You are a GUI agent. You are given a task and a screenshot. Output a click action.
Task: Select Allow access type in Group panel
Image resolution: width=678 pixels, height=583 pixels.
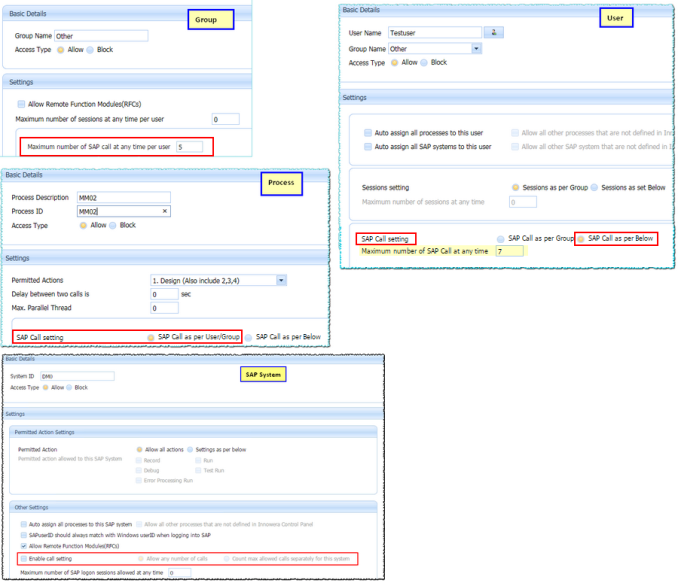61,50
